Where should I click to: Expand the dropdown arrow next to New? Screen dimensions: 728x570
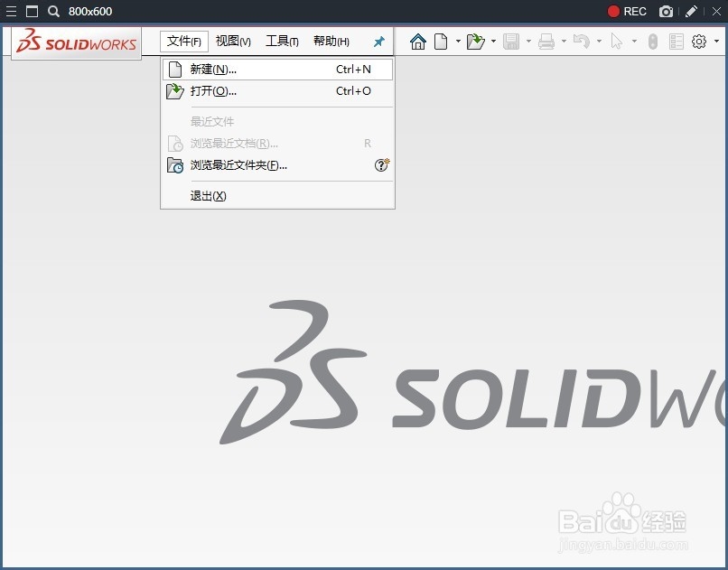point(458,42)
